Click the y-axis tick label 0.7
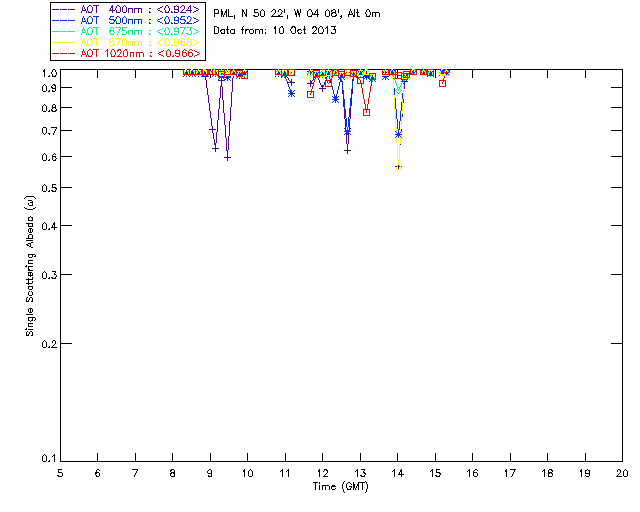The width and height of the screenshot is (640, 512). tap(49, 131)
